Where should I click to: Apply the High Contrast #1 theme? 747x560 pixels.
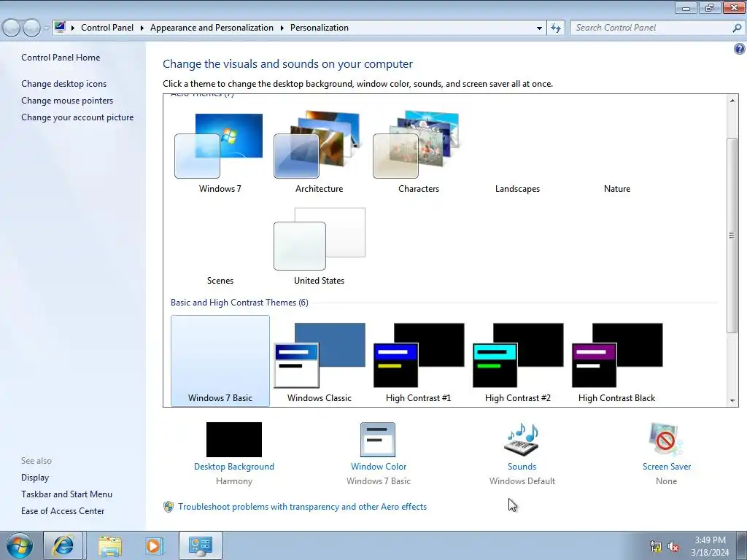(418, 360)
